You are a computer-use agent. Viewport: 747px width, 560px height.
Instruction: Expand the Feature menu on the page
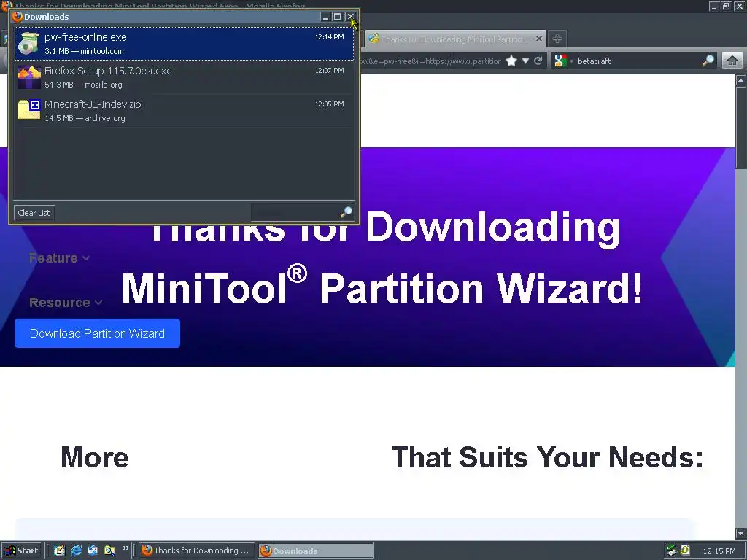[x=59, y=258]
